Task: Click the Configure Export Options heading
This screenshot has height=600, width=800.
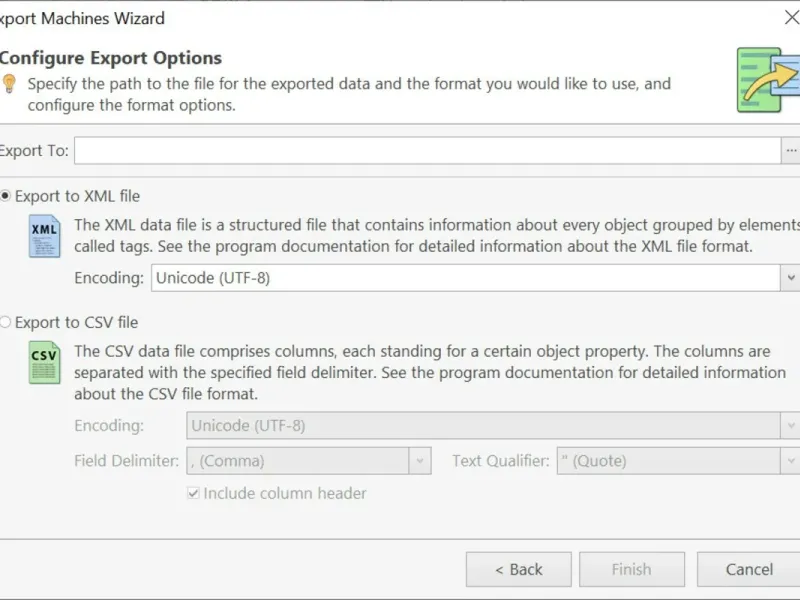Action: 110,58
